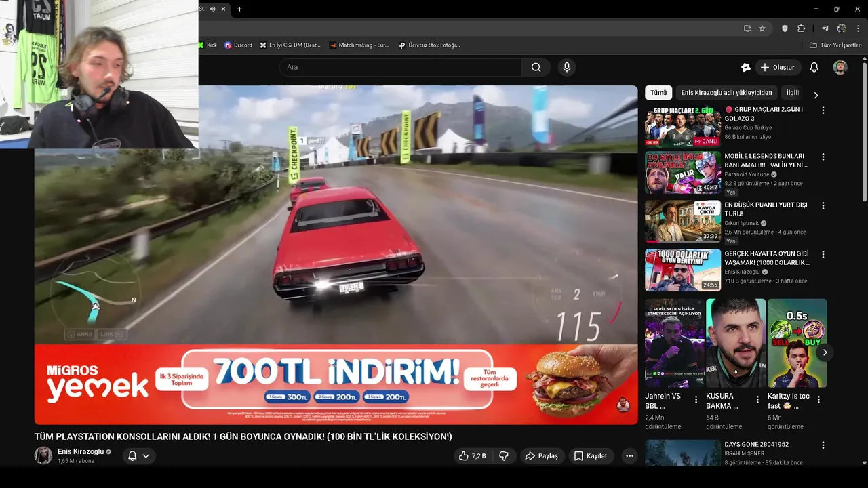Mute the tab using the speaker icon
The width and height of the screenshot is (868, 488).
coord(212,9)
